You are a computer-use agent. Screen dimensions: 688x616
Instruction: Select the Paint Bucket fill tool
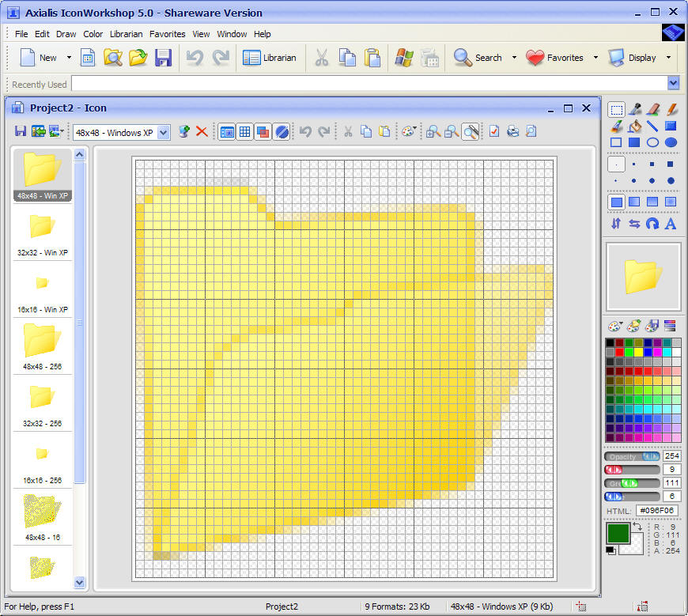click(x=637, y=126)
